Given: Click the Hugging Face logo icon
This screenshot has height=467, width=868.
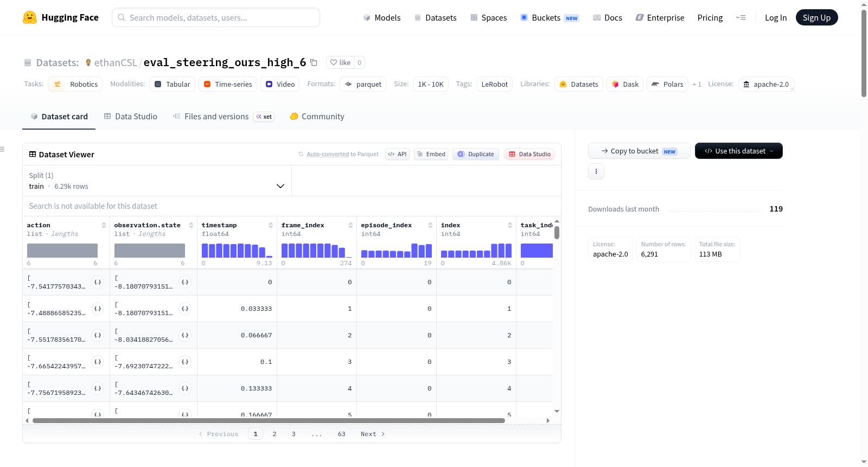Looking at the screenshot, I should tap(30, 17).
